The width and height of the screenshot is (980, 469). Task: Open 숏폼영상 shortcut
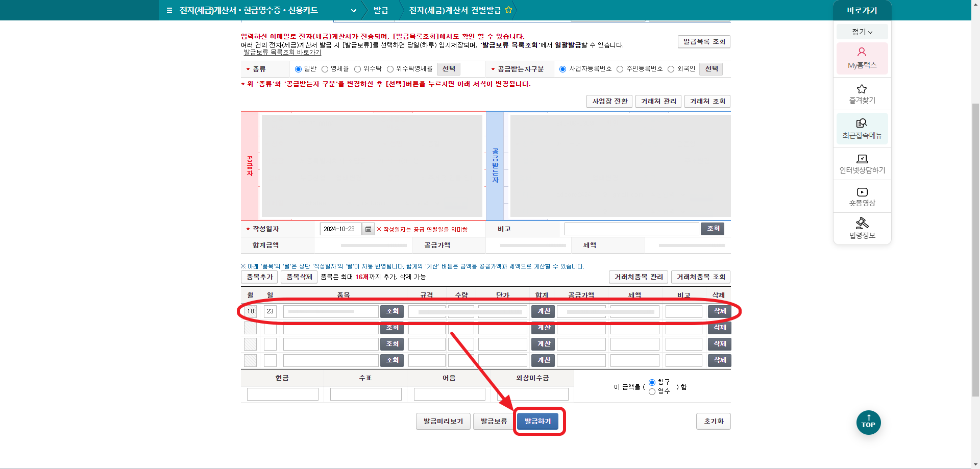[862, 196]
